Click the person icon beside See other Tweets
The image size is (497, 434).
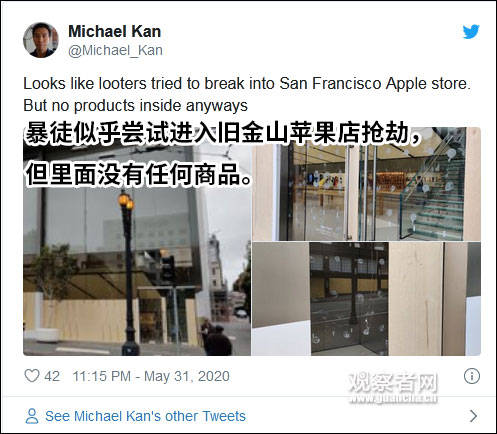coord(32,416)
